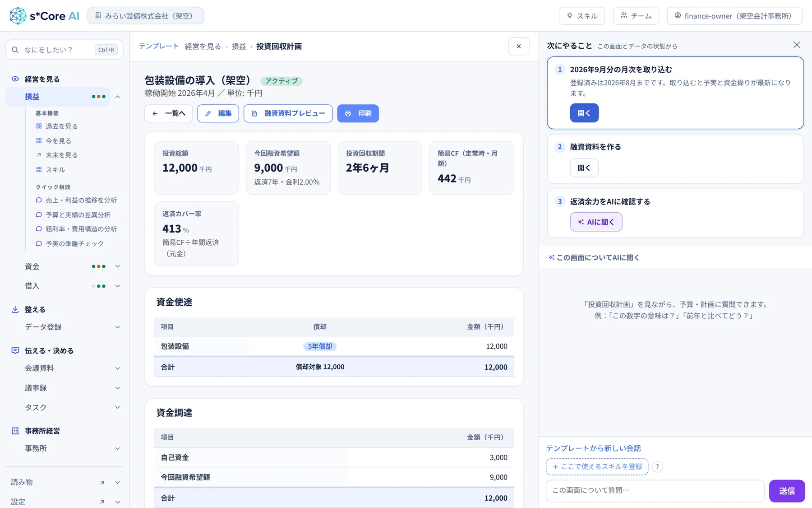Open step 1 monthly import via 開く
812x508 pixels.
click(x=584, y=113)
